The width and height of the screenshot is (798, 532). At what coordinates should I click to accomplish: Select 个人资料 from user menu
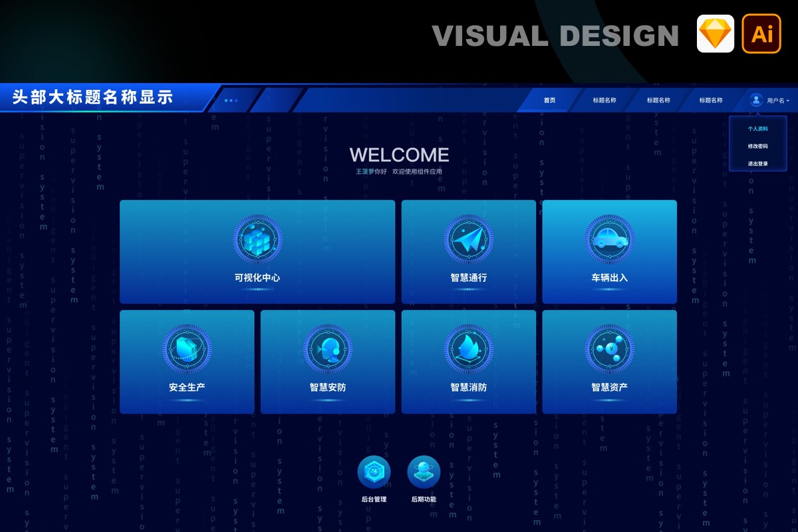coord(757,129)
